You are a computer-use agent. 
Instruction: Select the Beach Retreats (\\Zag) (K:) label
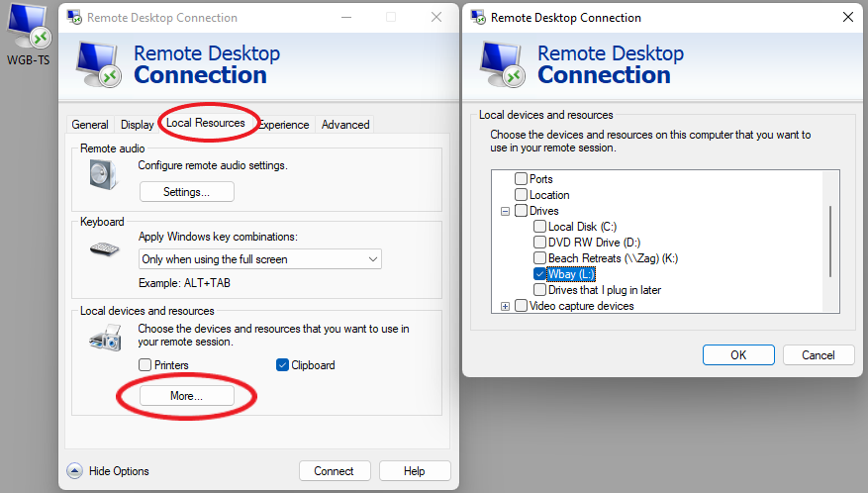(x=613, y=258)
